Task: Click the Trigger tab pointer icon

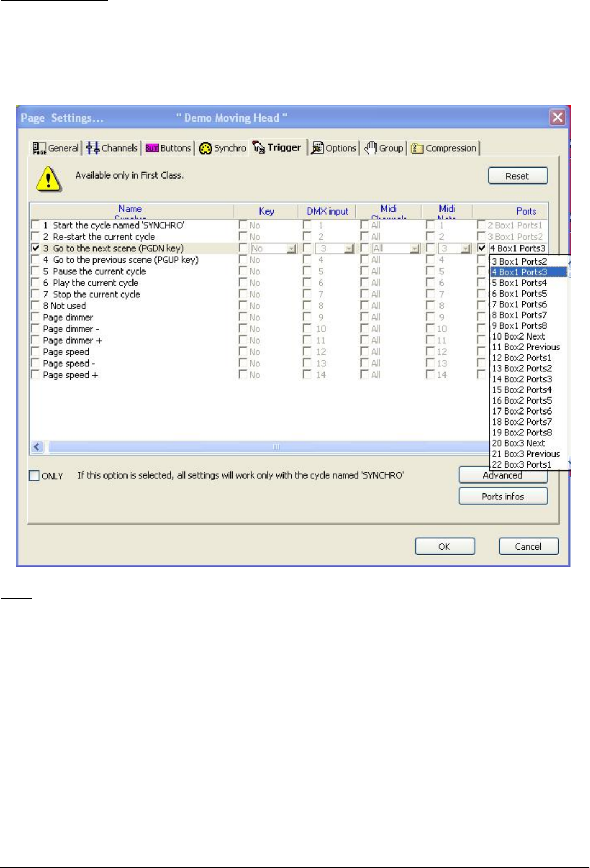Action: point(259,147)
